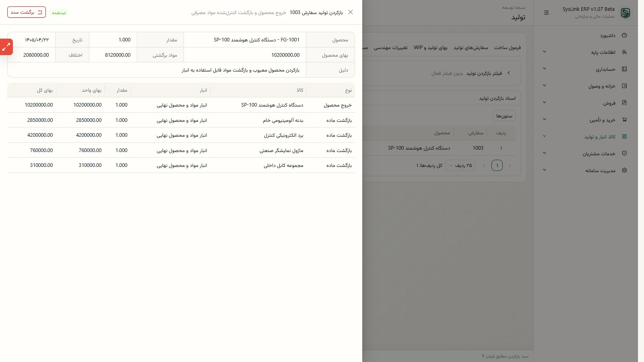Click the خدمات مشتریان shield icon
The image size is (644, 362).
pos(624,154)
